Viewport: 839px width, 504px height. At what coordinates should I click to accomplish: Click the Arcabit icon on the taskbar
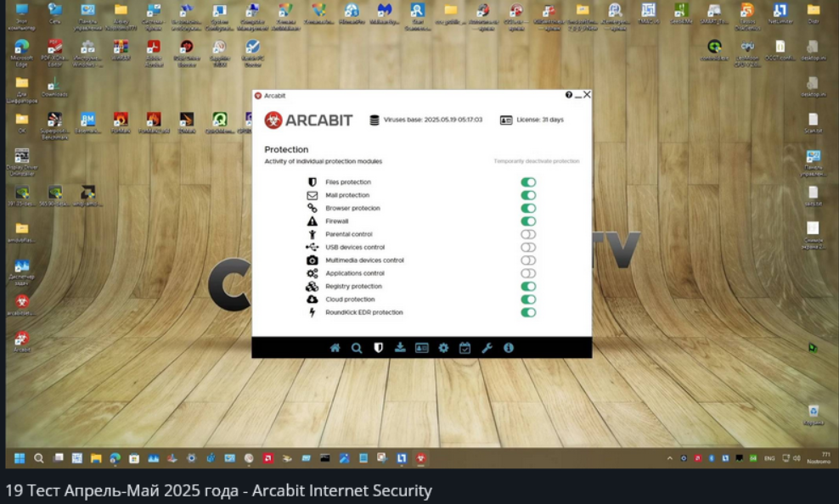[x=420, y=458]
